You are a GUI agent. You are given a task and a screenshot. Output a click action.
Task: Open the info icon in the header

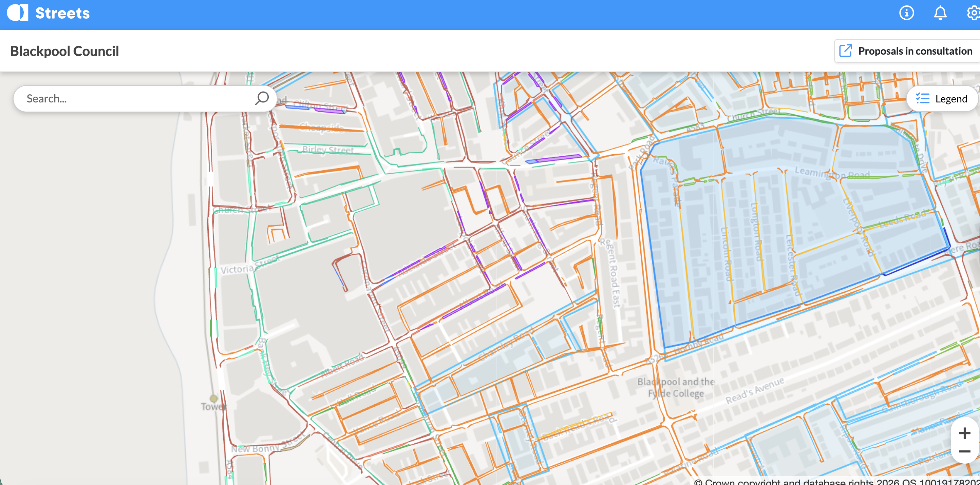907,13
